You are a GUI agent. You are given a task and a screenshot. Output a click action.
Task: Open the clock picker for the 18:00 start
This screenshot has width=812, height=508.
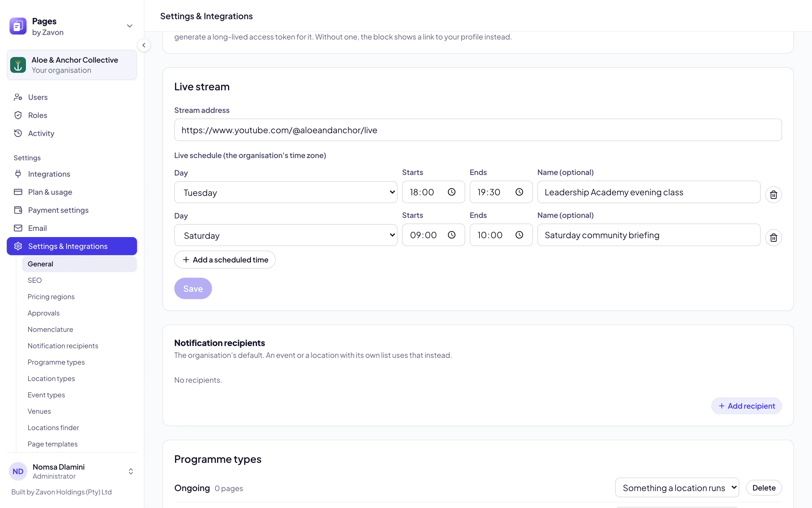(452, 192)
